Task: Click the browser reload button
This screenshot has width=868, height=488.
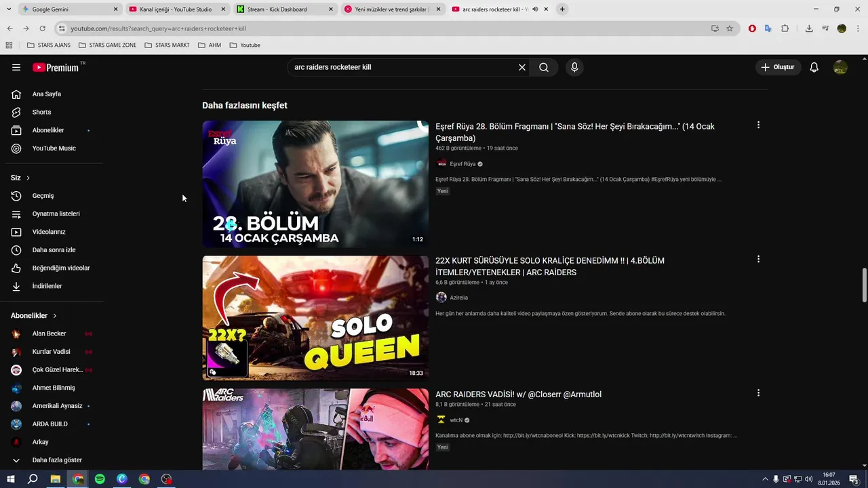Action: [x=42, y=28]
